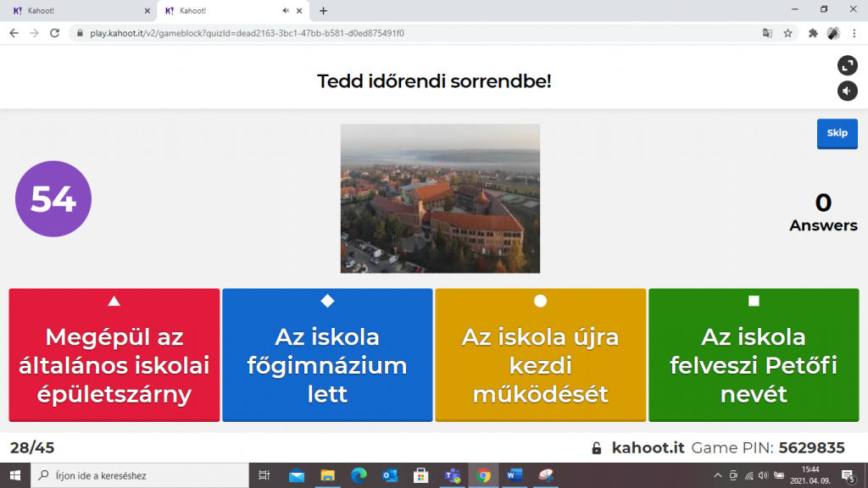Reload the page with refresh icon
Image resolution: width=868 pixels, height=488 pixels.
tap(55, 33)
